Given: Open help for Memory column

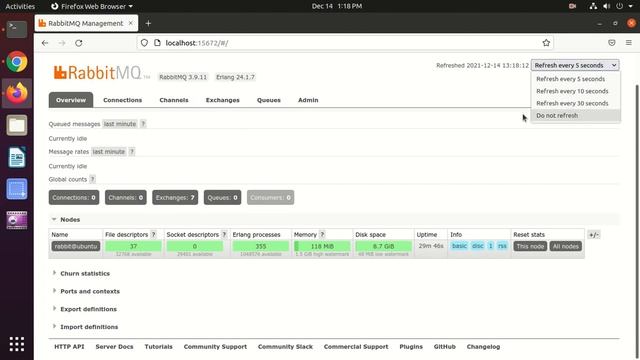Looking at the screenshot, I should (x=322, y=234).
